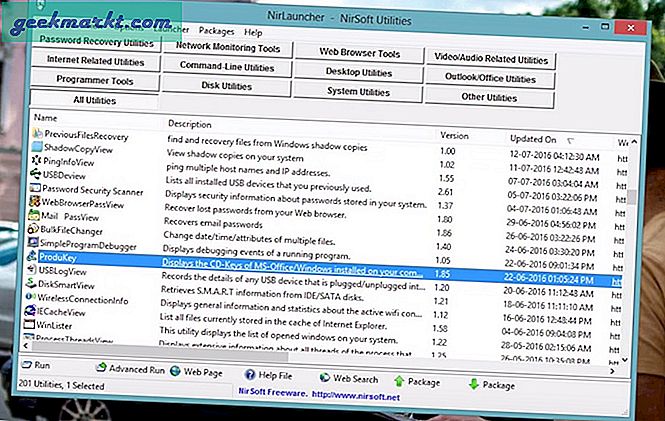This screenshot has width=665, height=421.
Task: Click the Help File question icon
Action: tap(250, 374)
